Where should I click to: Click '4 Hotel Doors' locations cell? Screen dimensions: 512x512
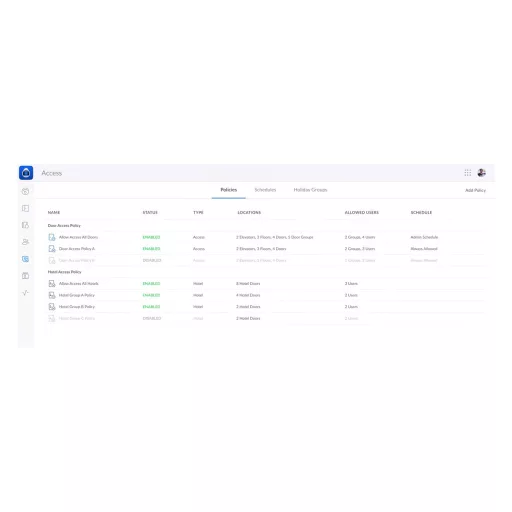248,295
